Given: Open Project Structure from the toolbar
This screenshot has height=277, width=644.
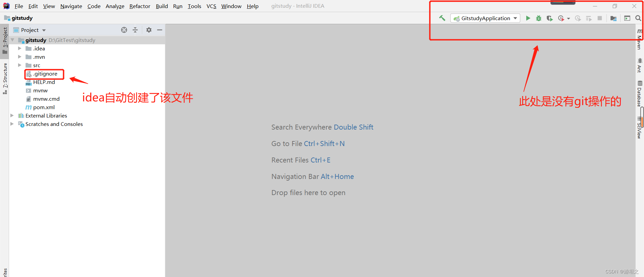Looking at the screenshot, I should click(613, 18).
